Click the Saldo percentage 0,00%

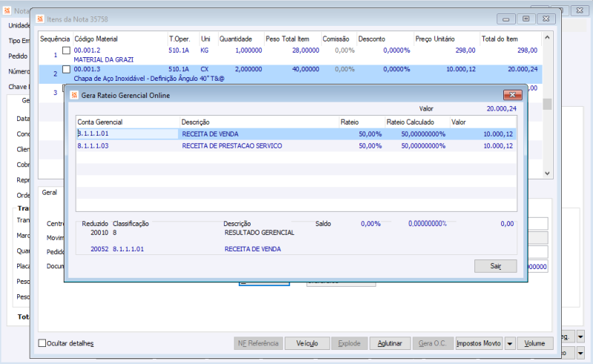(x=371, y=224)
